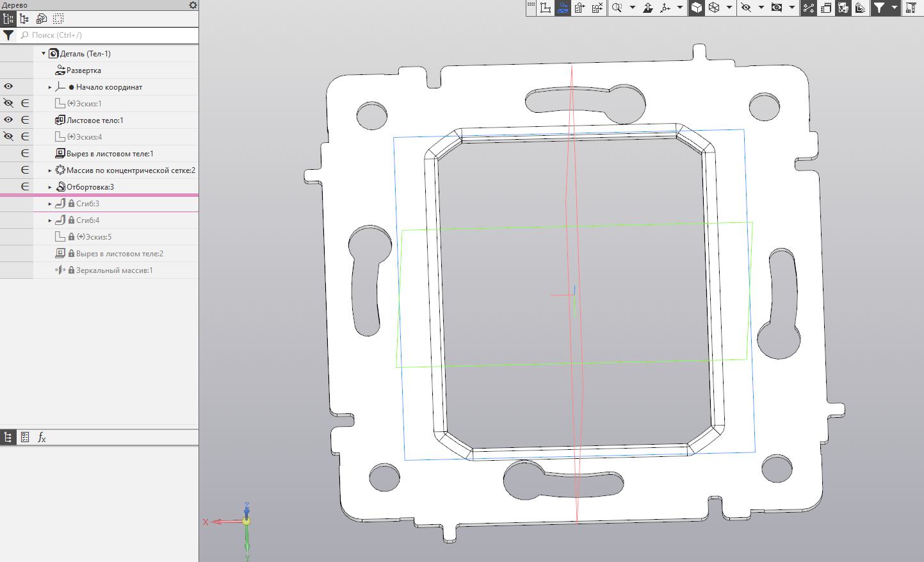The height and width of the screenshot is (562, 924).
Task: Switch to wireframe cube display mode
Action: pyautogui.click(x=714, y=8)
